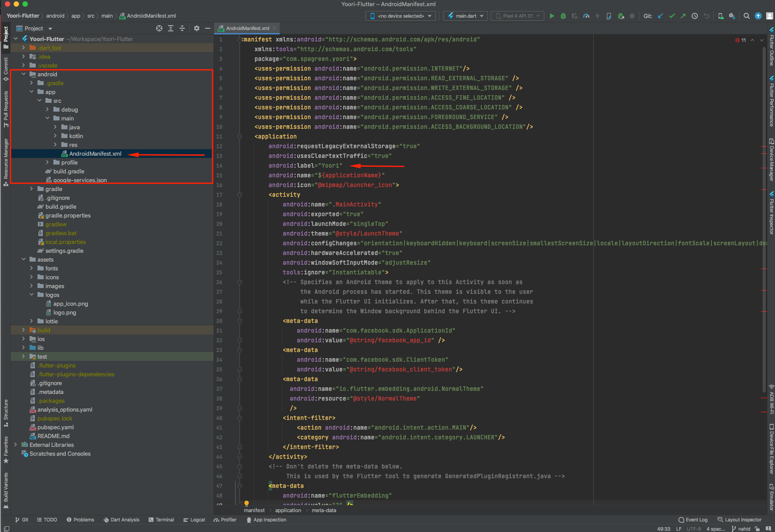775x532 pixels.
Task: Click the blue IDE update arrow icon
Action: (x=758, y=16)
